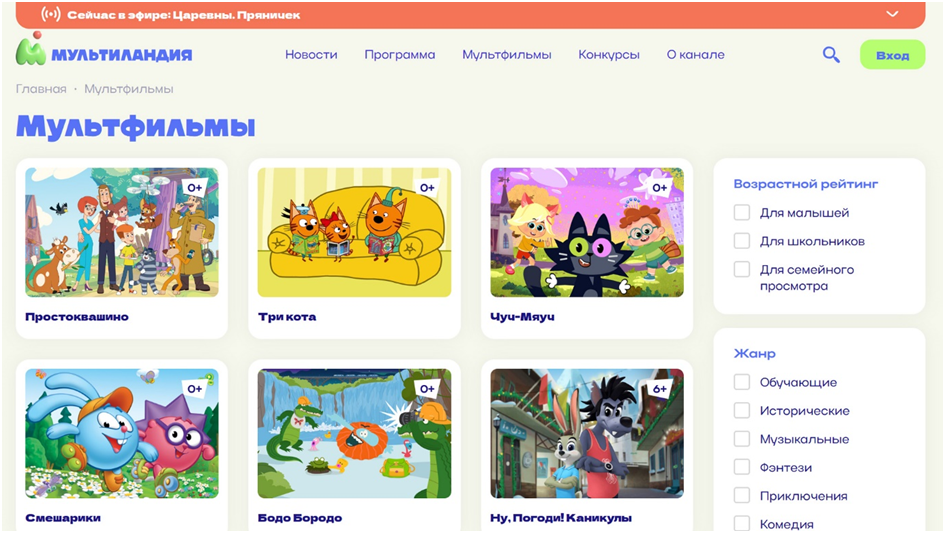945x533 pixels.
Task: Open the Новости menu item
Action: (311, 55)
